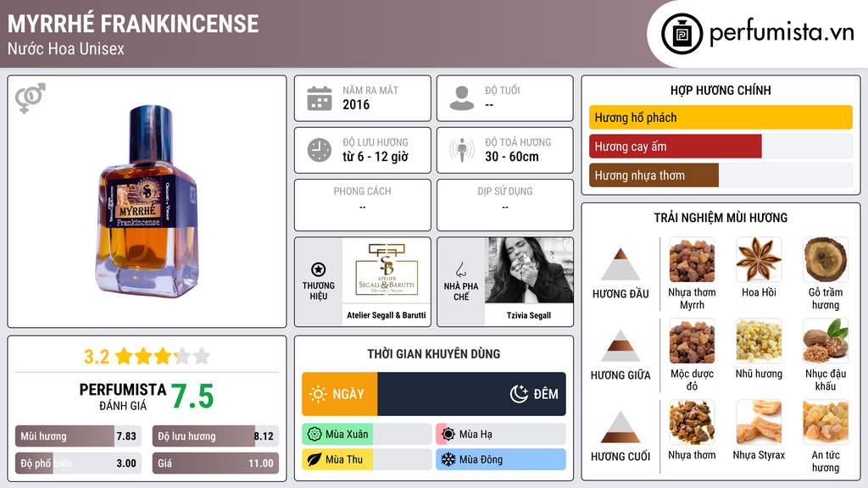Open the An tức hương note image
Viewport: 868px width, 488px height.
coord(826,423)
